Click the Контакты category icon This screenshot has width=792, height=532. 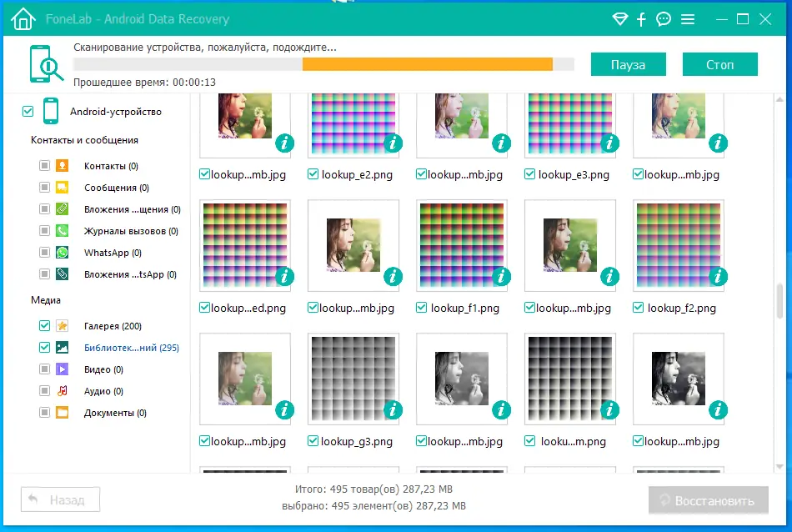tap(63, 166)
